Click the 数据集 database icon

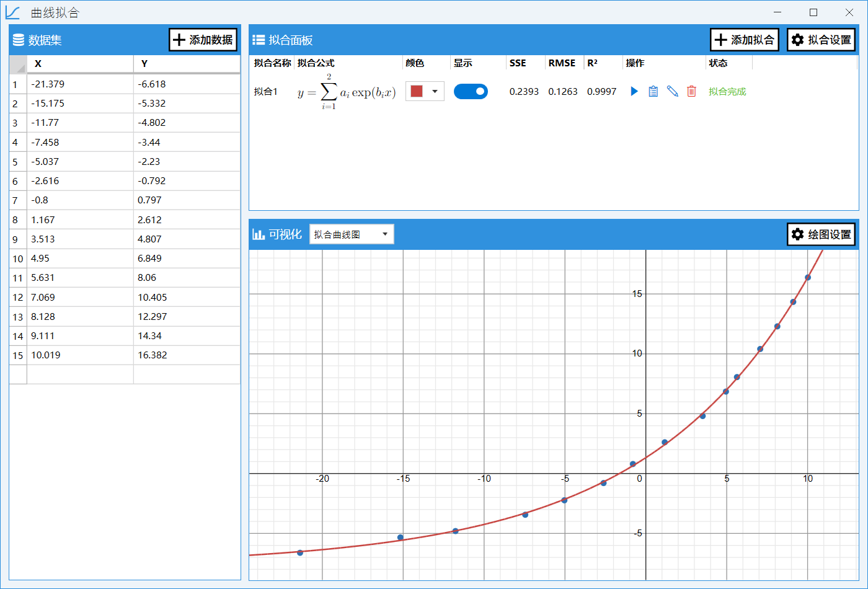(19, 40)
